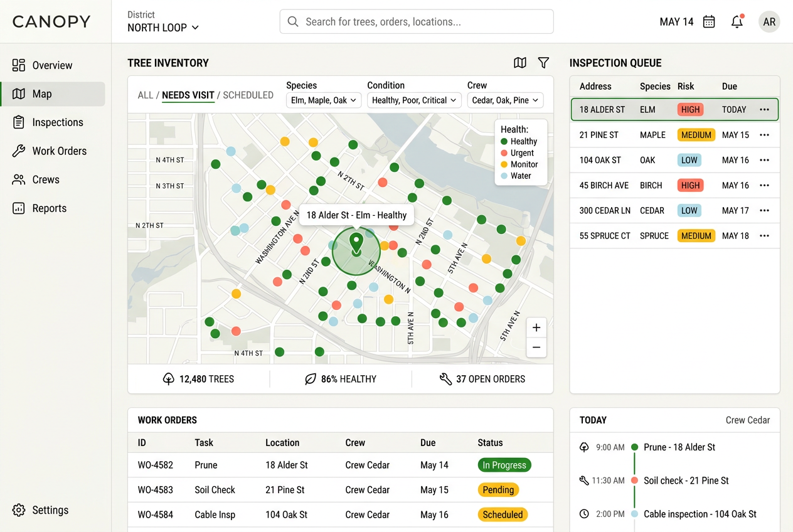Open more options for 300 CEDAR LN row
The height and width of the screenshot is (532, 793).
[x=764, y=211]
